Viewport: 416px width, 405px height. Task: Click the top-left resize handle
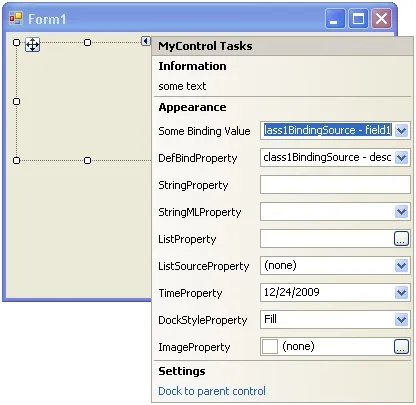coord(16,42)
